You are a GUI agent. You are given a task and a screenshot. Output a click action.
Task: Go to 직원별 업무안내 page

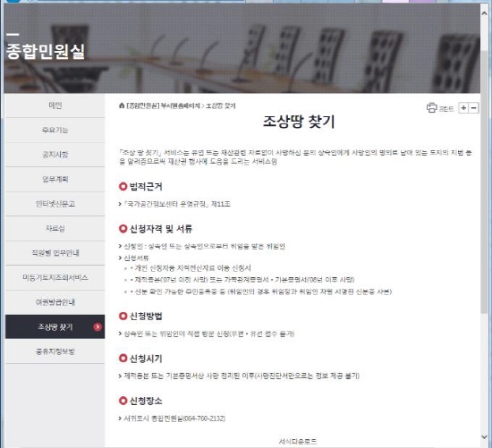point(55,253)
